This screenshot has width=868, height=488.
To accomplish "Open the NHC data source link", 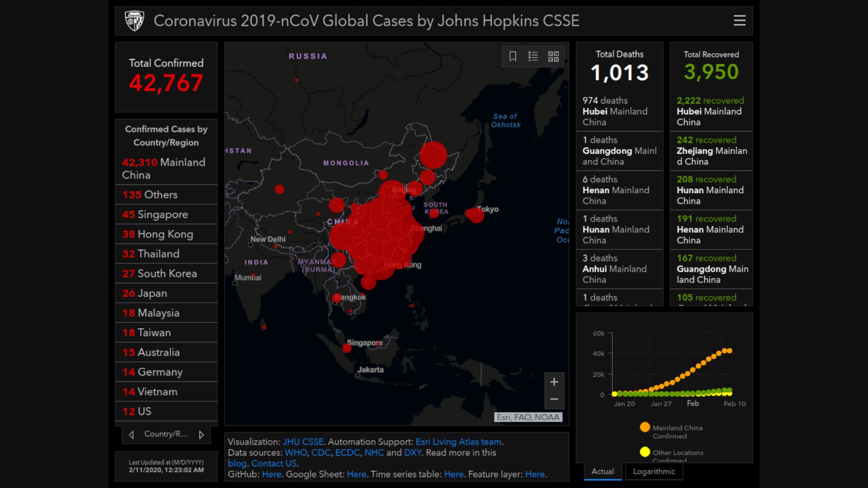I will point(374,452).
